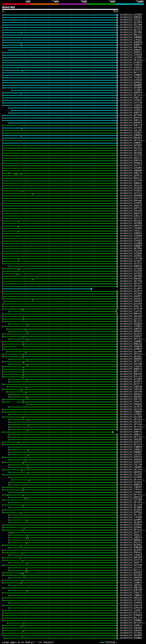Choose the UniRef100_B7FKE5 hit label
Image resolution: width=146 pixels, height=644 pixels.
[x=131, y=241]
